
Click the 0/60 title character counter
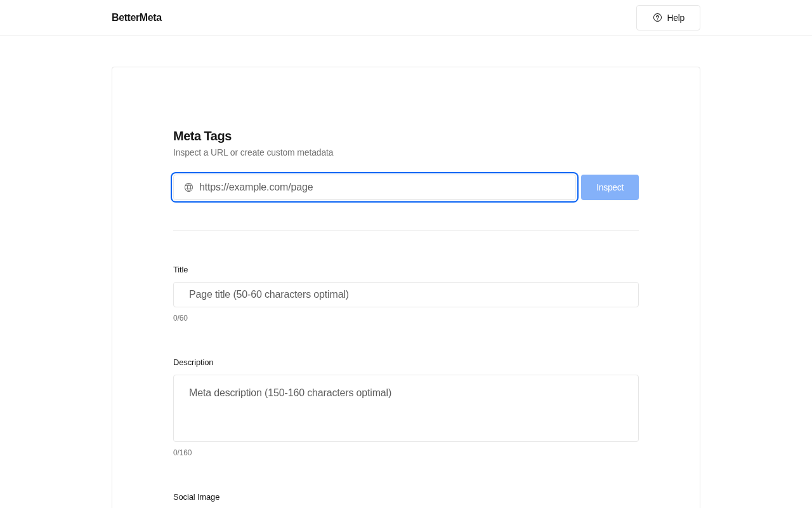click(180, 318)
